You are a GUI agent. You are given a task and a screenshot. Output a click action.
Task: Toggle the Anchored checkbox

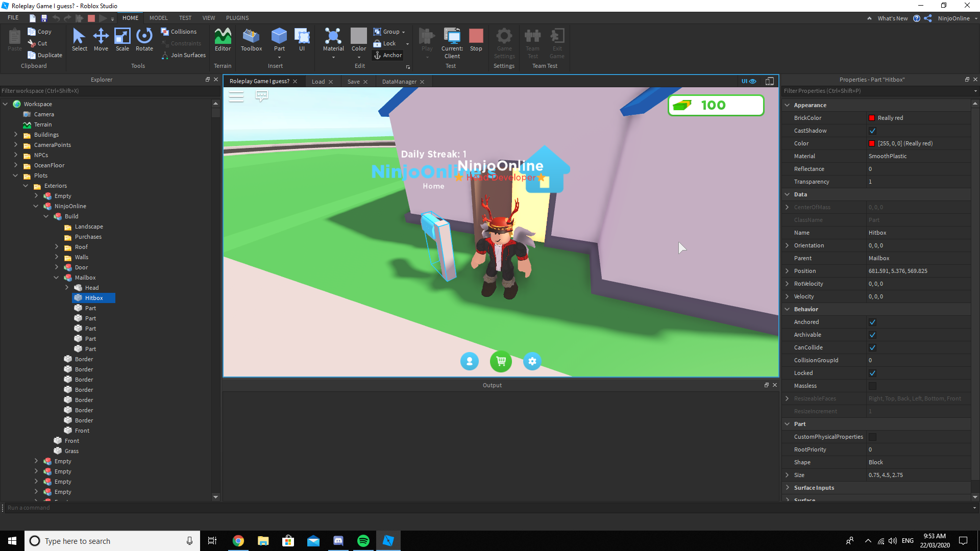[x=872, y=322]
